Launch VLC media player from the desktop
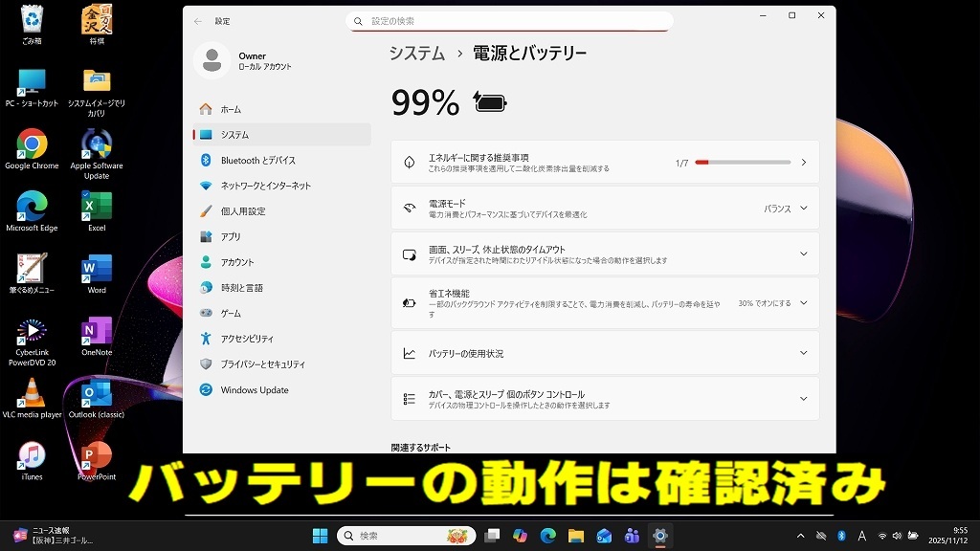Image resolution: width=980 pixels, height=551 pixels. (x=32, y=392)
